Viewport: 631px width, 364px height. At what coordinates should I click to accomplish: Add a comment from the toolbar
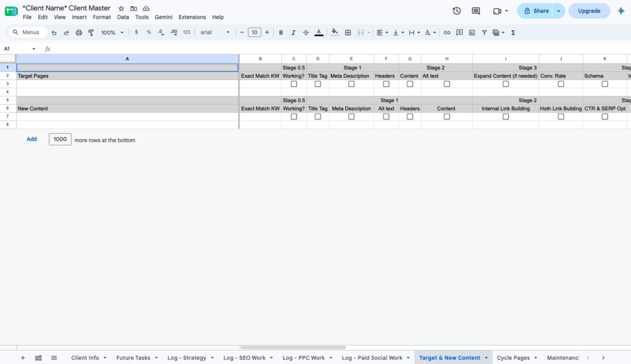460,33
